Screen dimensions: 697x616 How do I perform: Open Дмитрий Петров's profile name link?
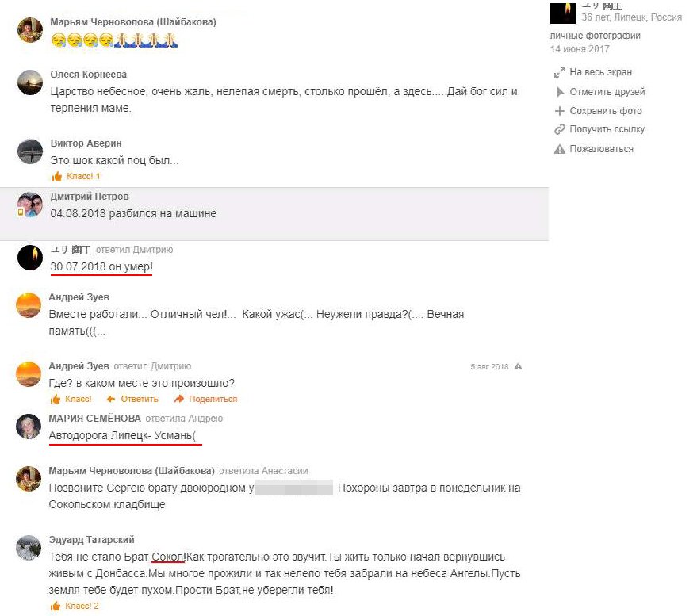90,197
